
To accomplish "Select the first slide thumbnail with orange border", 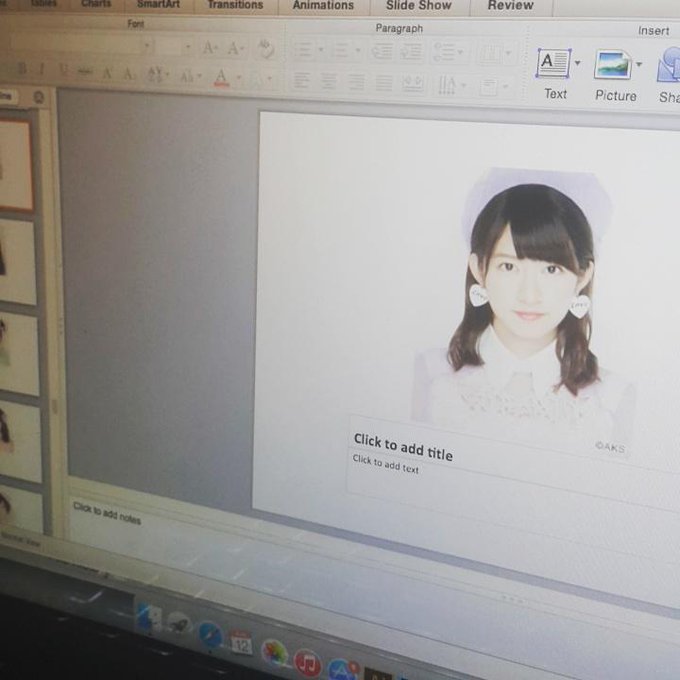I will [15, 166].
